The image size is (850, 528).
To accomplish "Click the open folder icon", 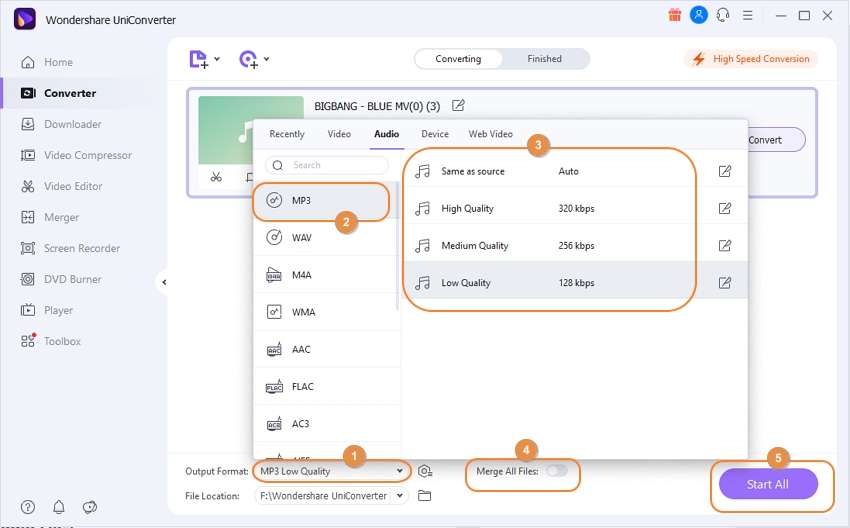I will [x=424, y=495].
